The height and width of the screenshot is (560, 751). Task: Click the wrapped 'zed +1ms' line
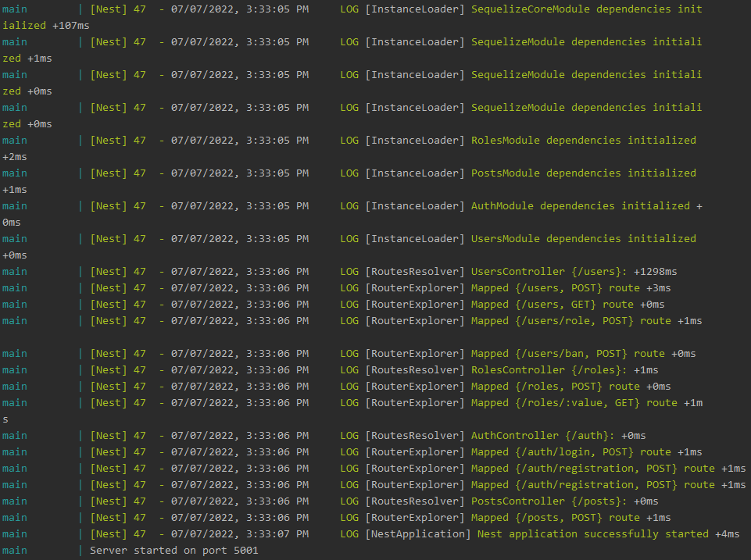[27, 59]
